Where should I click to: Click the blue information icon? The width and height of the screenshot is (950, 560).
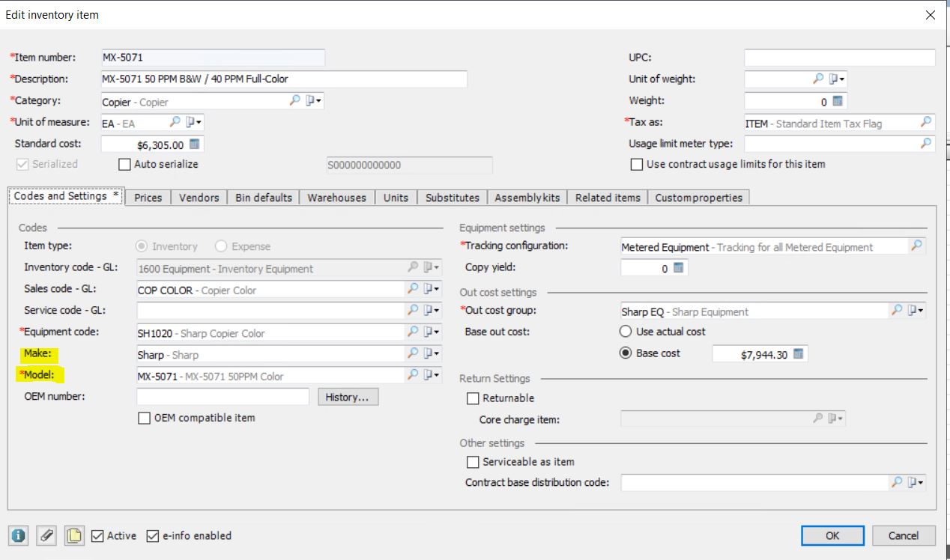pos(19,536)
